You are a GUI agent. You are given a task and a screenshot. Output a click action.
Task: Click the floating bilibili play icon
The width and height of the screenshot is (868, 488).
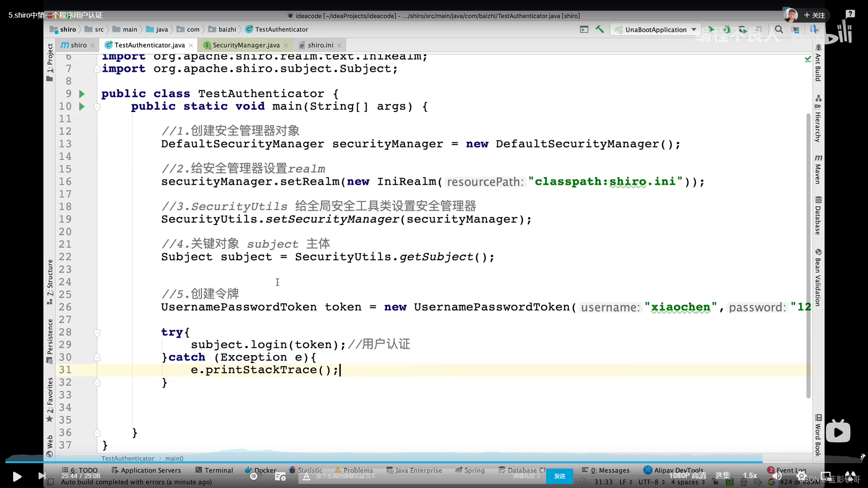click(x=838, y=432)
